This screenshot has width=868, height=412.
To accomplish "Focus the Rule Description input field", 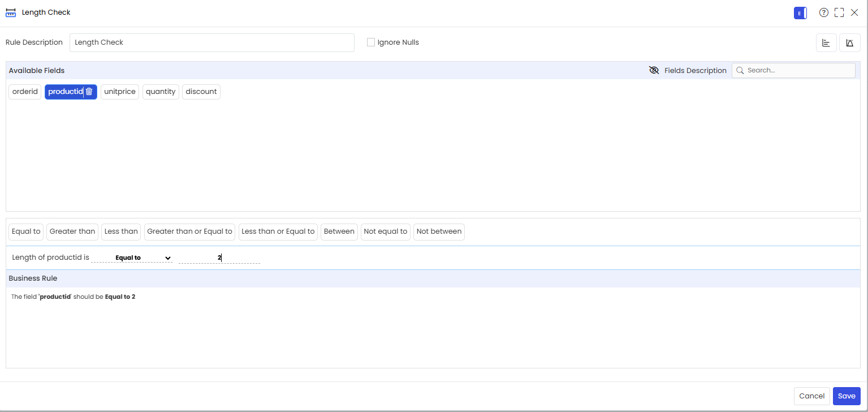I will (212, 42).
